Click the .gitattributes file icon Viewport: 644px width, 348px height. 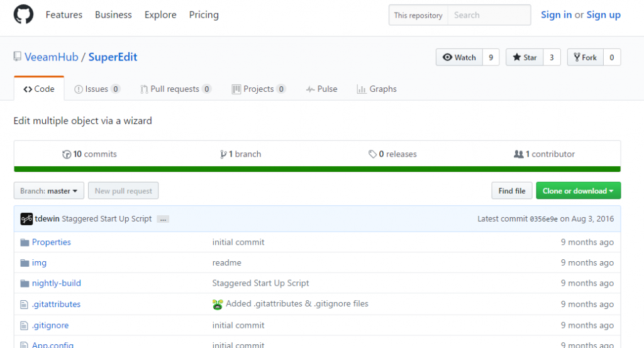click(25, 305)
